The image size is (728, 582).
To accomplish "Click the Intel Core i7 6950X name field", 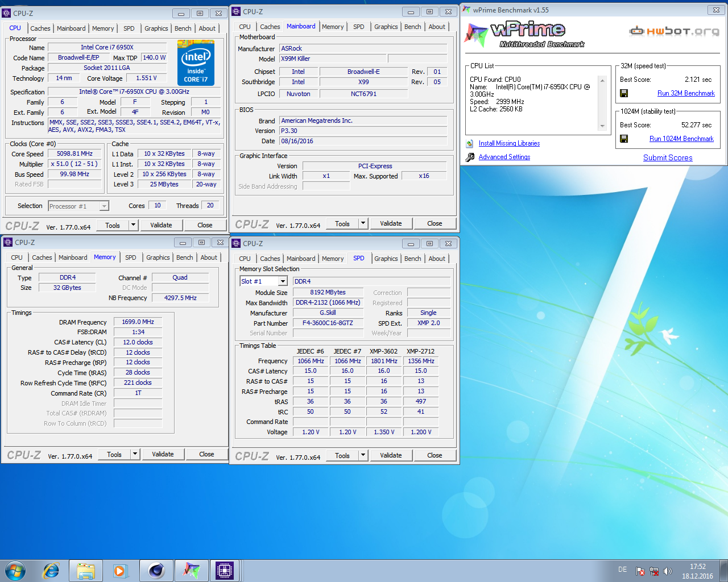I will tap(107, 47).
